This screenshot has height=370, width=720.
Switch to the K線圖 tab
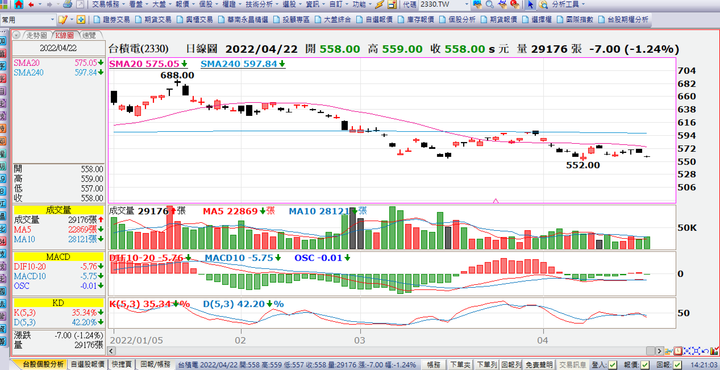[x=64, y=35]
